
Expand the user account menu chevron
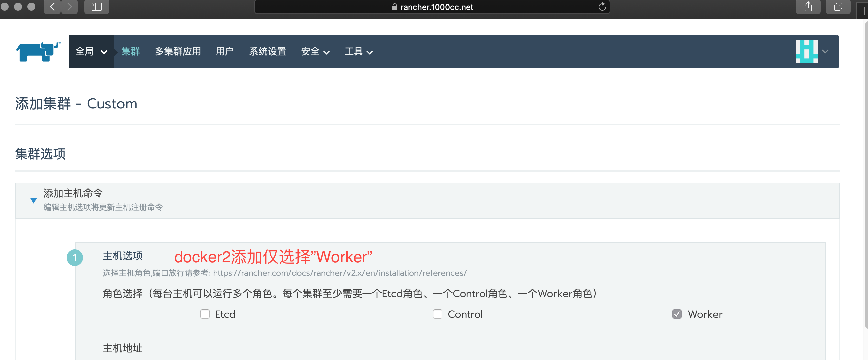coord(825,52)
